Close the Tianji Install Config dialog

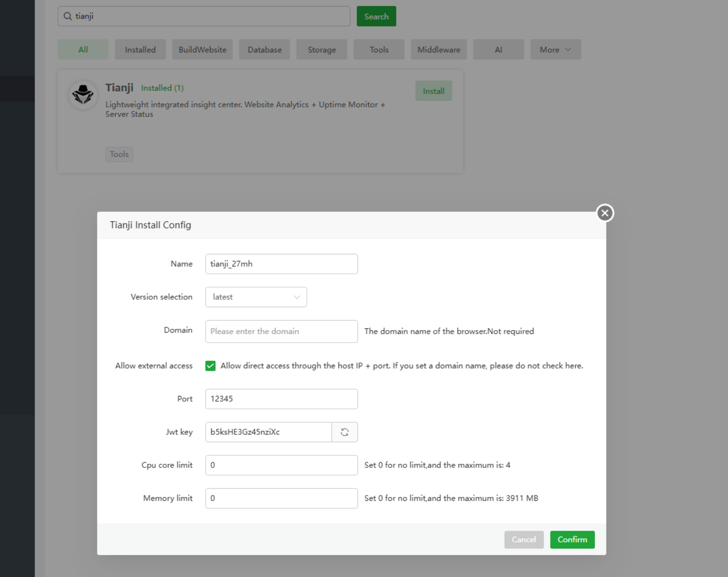click(x=605, y=213)
